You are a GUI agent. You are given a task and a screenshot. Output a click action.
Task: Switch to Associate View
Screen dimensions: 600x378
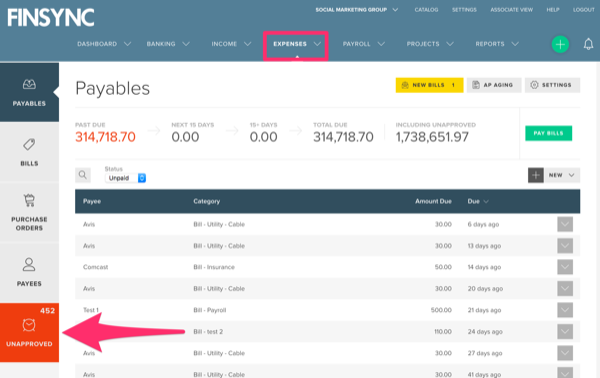[512, 10]
